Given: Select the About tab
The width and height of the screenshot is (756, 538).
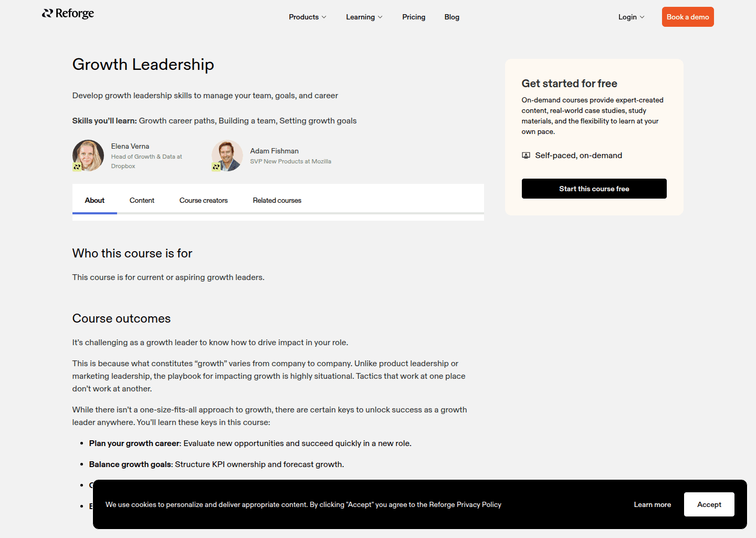Looking at the screenshot, I should click(94, 200).
